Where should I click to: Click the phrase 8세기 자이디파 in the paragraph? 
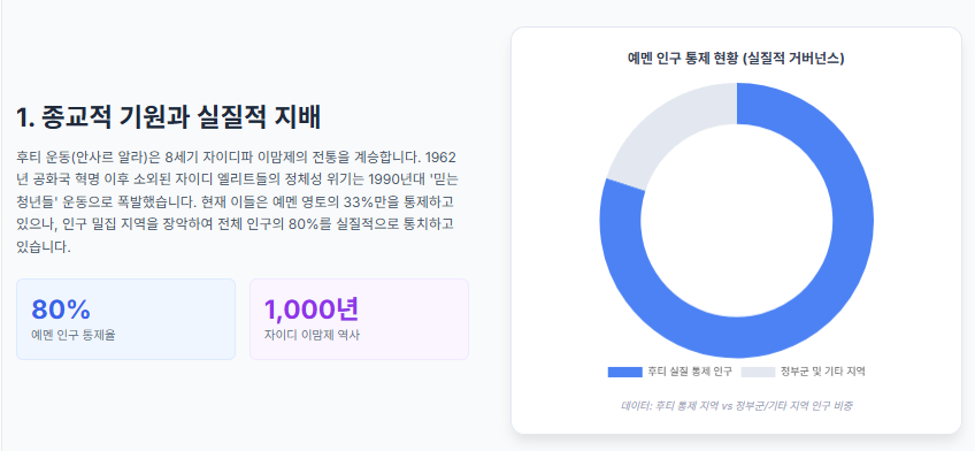[201, 156]
